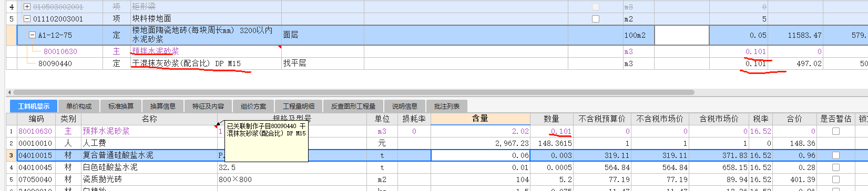Image resolution: width=868 pixels, height=191 pixels.
Task: Click the 148.3615 quantity cell
Action: click(555, 143)
